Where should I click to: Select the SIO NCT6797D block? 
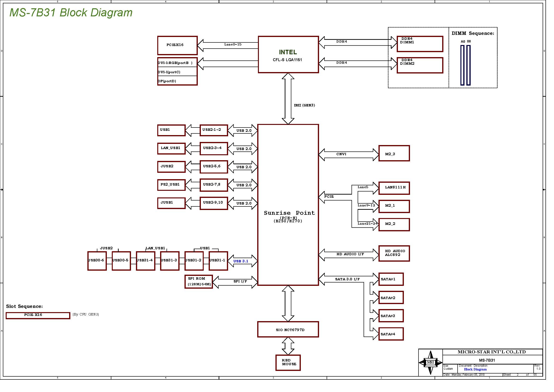pyautogui.click(x=288, y=329)
